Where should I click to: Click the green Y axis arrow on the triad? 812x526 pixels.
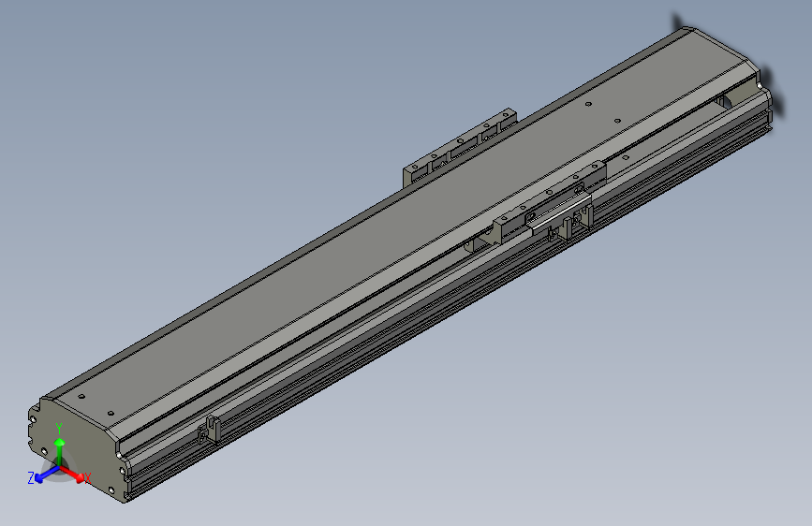click(x=60, y=451)
